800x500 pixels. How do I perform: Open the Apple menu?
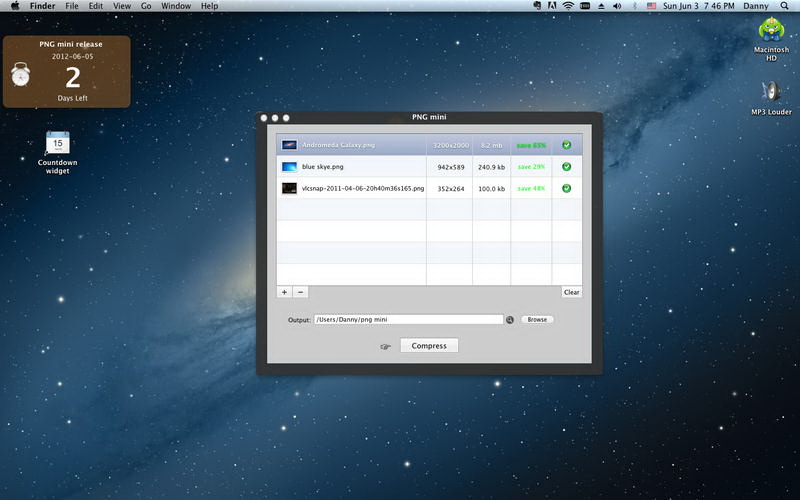pos(14,6)
